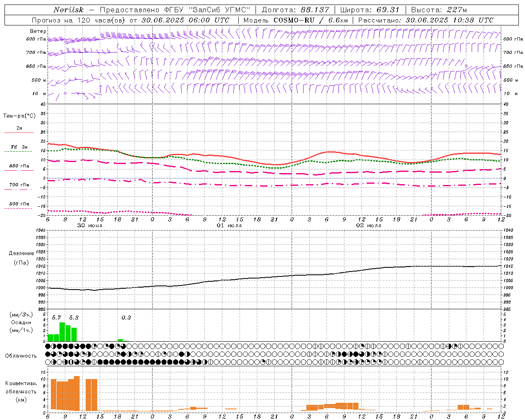The width and height of the screenshot is (525, 420).
Task: Click the '30 июня' date label
Action: 90,226
